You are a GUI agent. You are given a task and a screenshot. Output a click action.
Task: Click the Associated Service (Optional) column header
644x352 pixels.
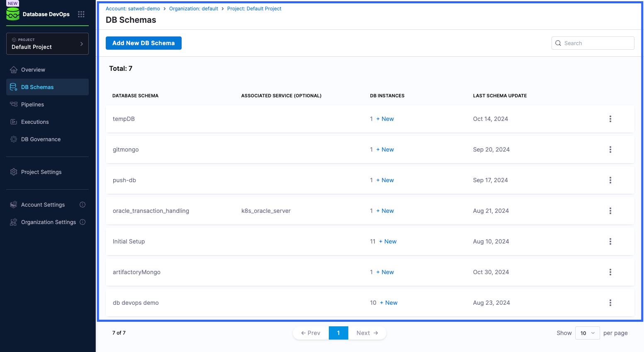click(x=281, y=96)
